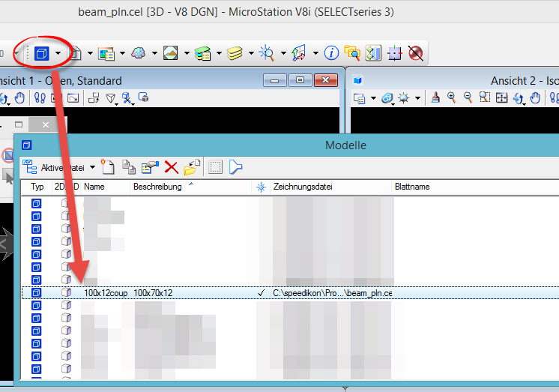Open the Element Information 'i' icon
This screenshot has width=559, height=392.
tap(331, 53)
